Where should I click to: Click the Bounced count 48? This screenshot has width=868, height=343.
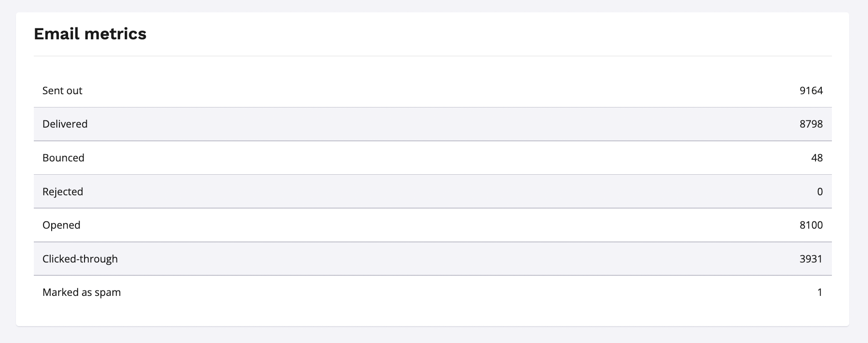click(x=817, y=158)
